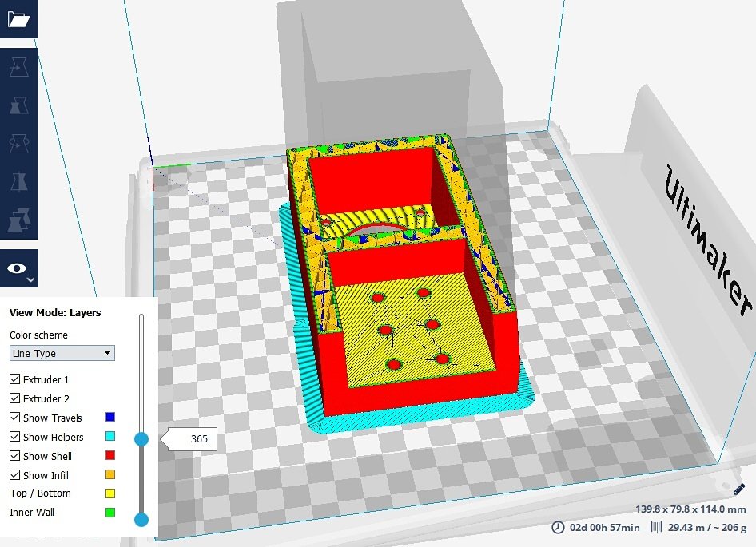This screenshot has width=756, height=547.
Task: Select the Per Model Settings tool icon
Action: pyautogui.click(x=19, y=220)
